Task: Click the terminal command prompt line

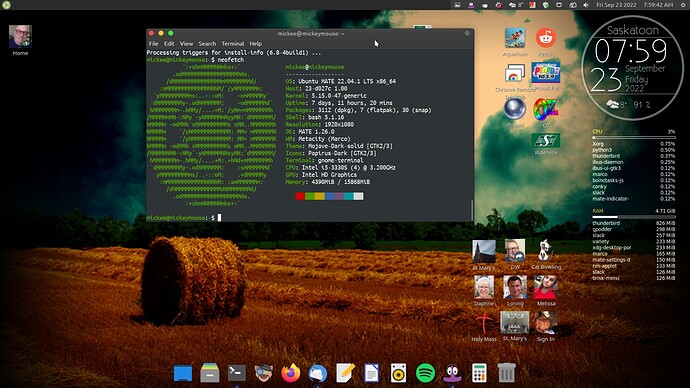Action: point(184,218)
